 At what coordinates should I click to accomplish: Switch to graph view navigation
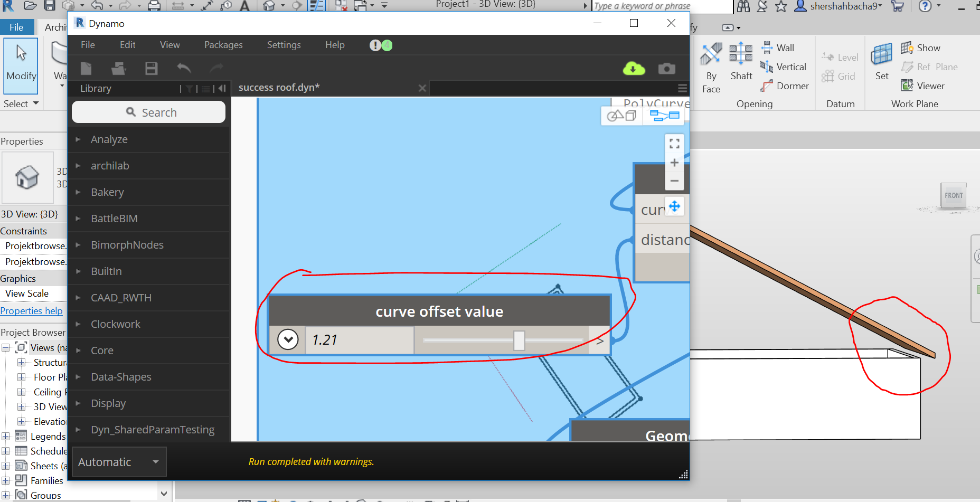coord(664,116)
